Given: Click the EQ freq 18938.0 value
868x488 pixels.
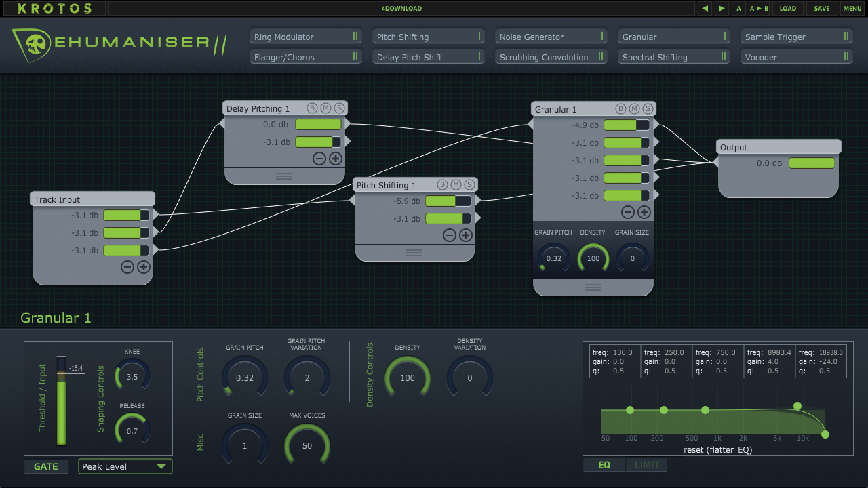Looking at the screenshot, I should pos(831,352).
